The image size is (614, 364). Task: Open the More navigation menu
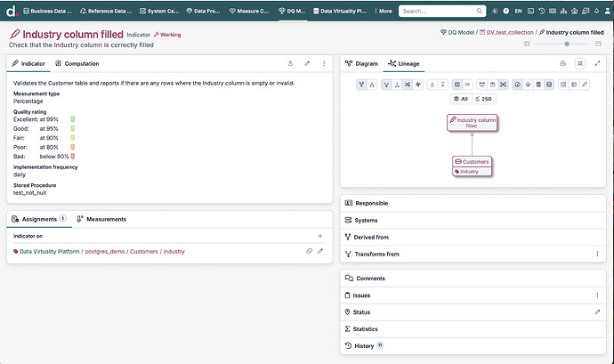coord(384,11)
